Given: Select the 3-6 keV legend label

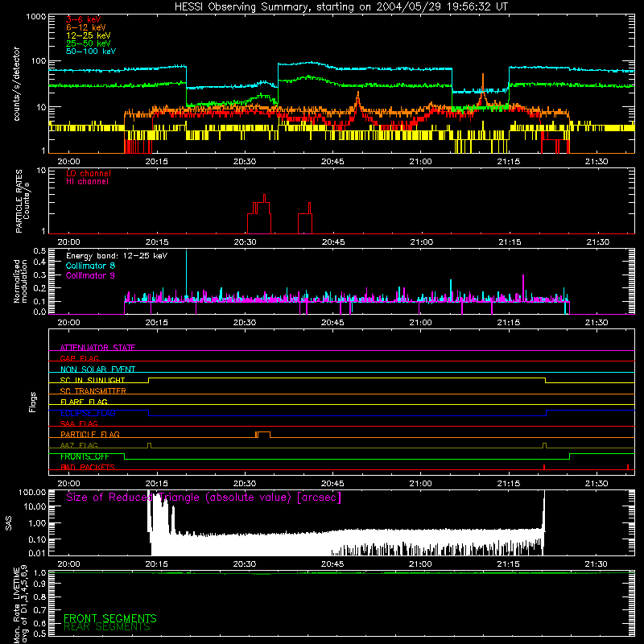Looking at the screenshot, I should tap(83, 19).
